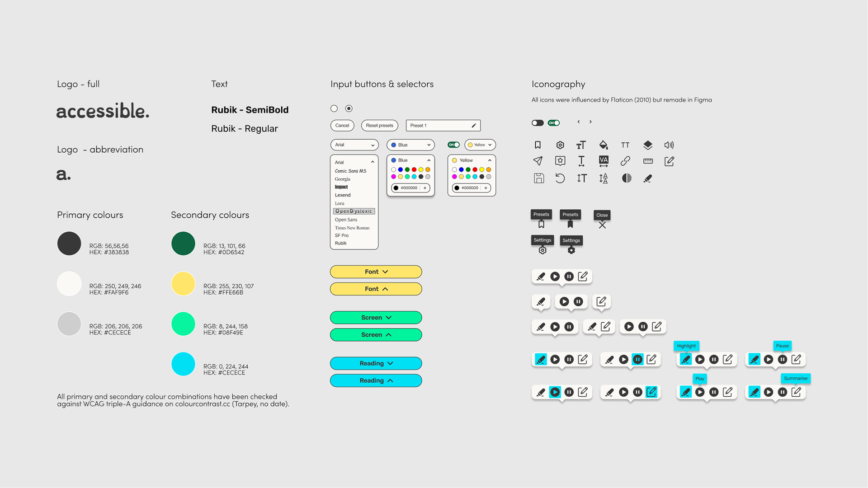
Task: Select OpenDyslexic in the font list
Action: click(x=354, y=211)
